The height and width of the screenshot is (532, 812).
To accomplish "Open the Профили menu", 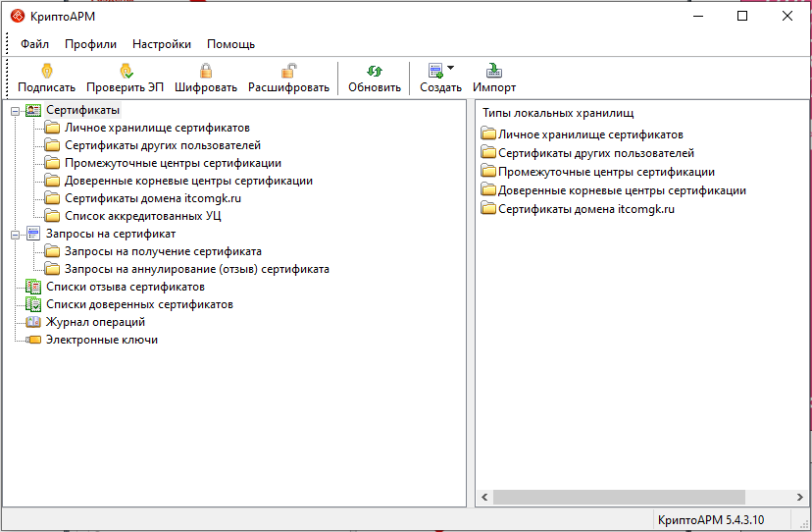I will pos(90,44).
